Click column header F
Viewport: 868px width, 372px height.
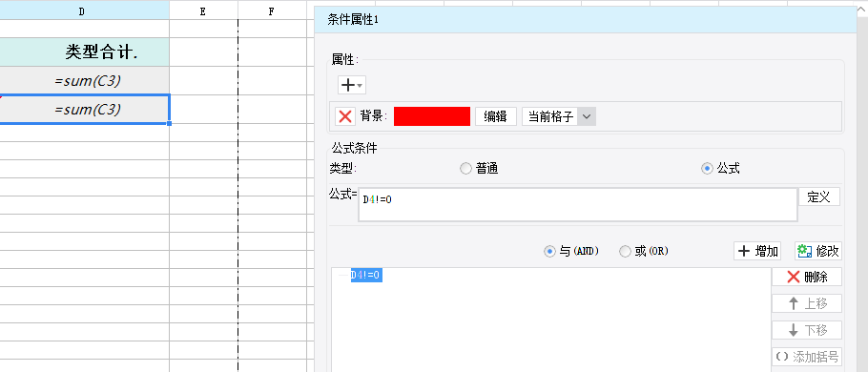pos(271,10)
